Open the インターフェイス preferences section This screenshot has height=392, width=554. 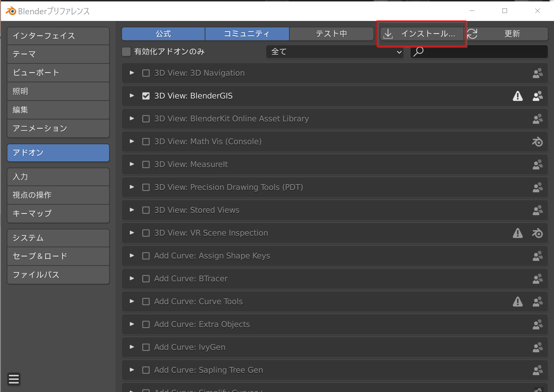pos(58,36)
